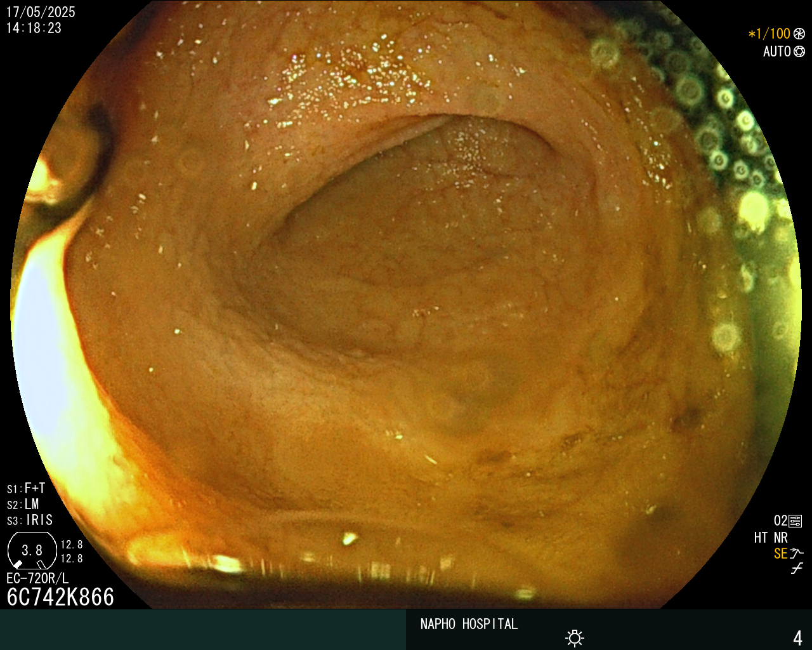This screenshot has height=650, width=812.
Task: Click the O2 preset number label
Action: coord(780,521)
